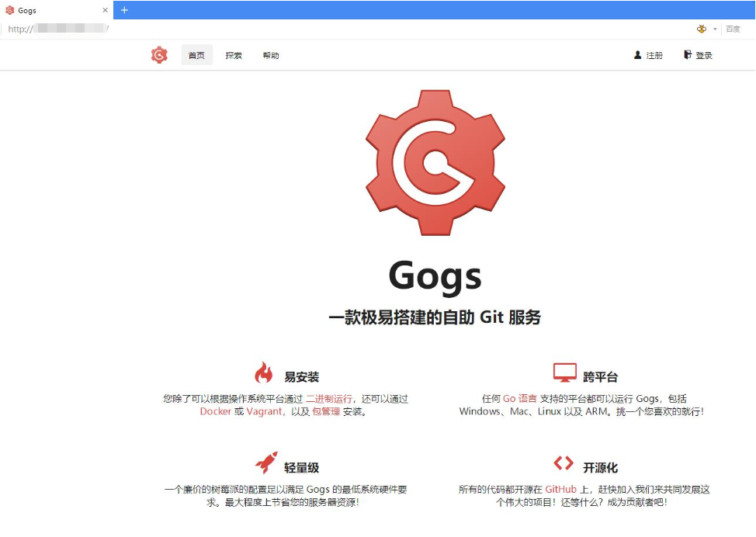Click the 一款极易搭建的自助 Git 服务 subtitle
This screenshot has height=537, width=756.
coord(435,317)
